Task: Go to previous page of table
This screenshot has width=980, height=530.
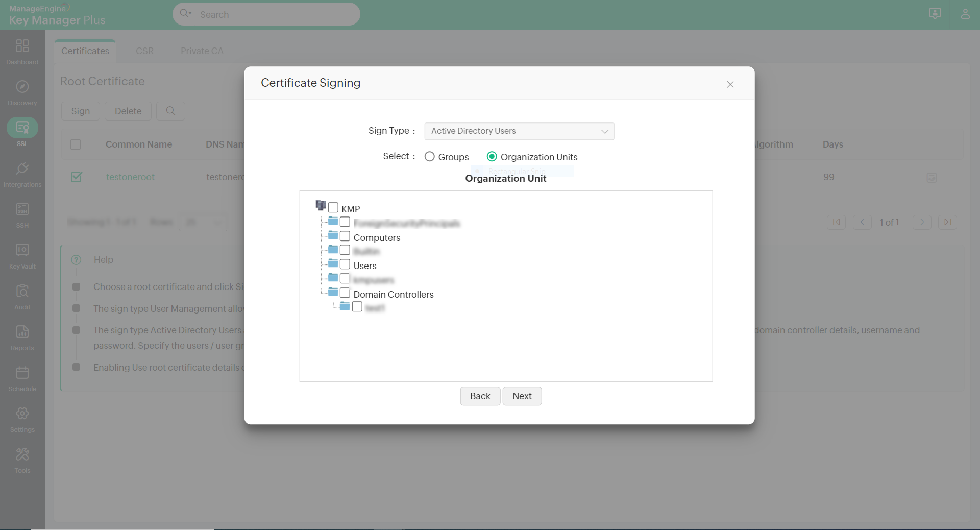Action: click(862, 222)
